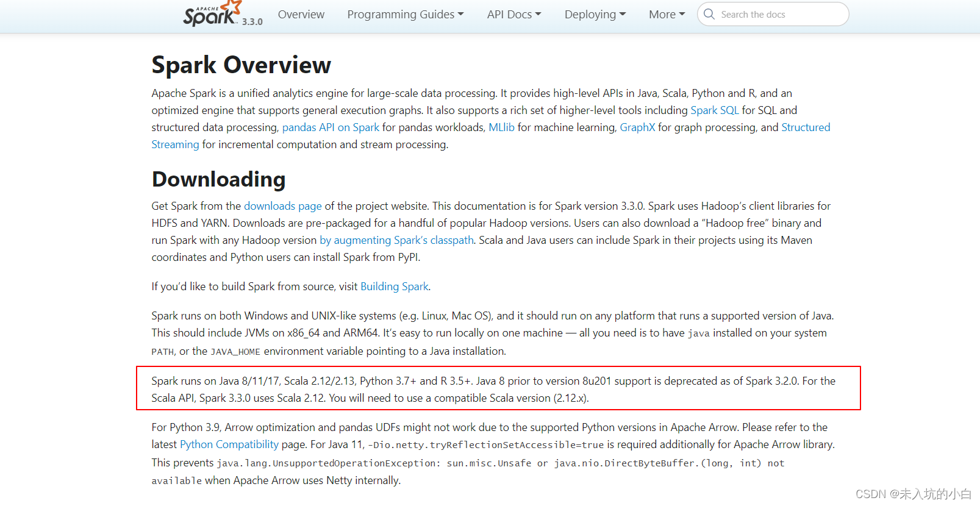Viewport: 980px width, 506px height.
Task: Focus the Search the docs field
Action: click(773, 14)
